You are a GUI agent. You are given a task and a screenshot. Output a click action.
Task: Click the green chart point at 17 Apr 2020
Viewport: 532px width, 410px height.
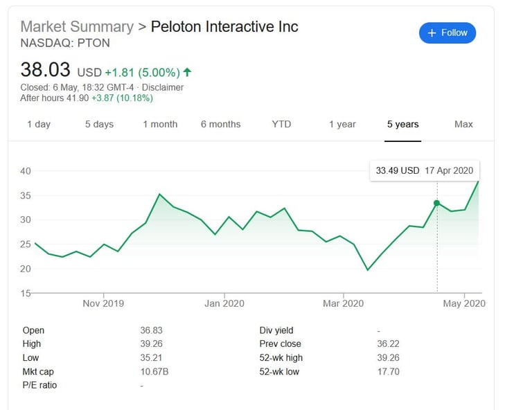(x=436, y=203)
